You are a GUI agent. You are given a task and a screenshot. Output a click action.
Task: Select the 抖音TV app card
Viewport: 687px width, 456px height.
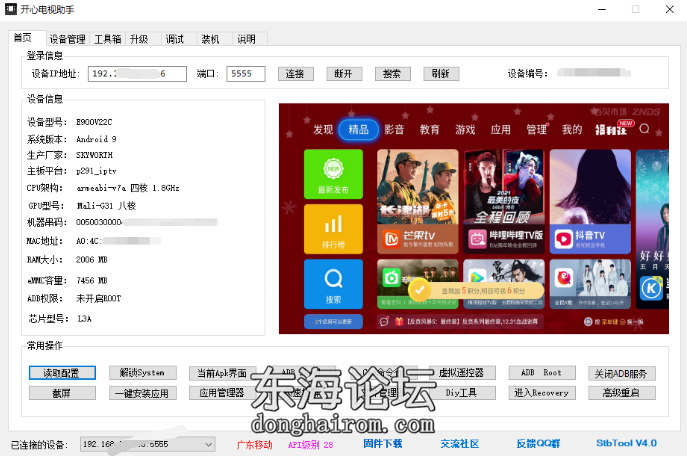tap(590, 201)
